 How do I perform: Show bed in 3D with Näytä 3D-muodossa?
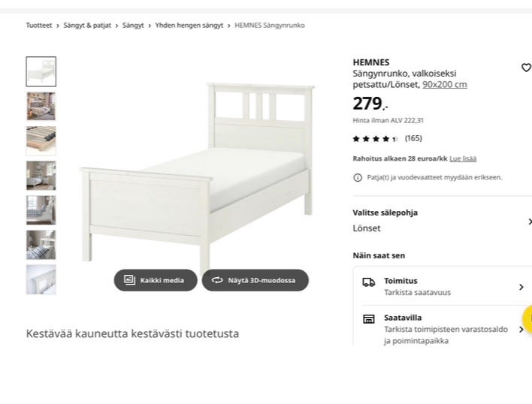click(x=255, y=280)
